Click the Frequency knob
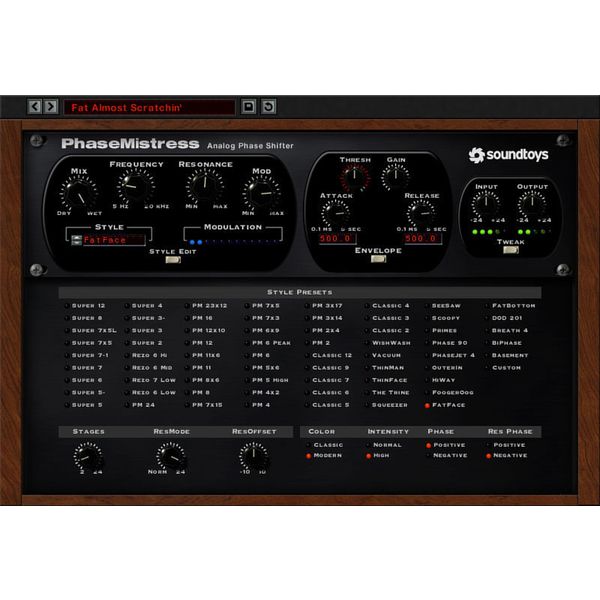Image resolution: width=600 pixels, height=600 pixels. coord(135,186)
